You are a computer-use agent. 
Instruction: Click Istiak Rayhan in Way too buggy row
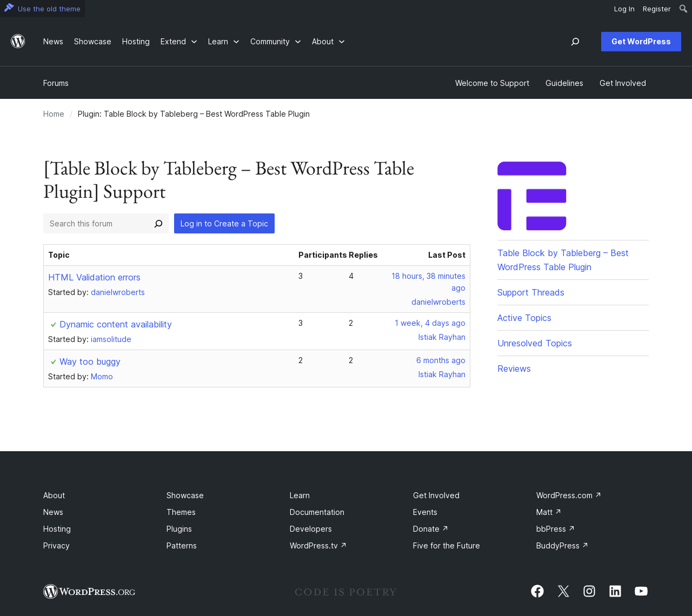pyautogui.click(x=442, y=374)
